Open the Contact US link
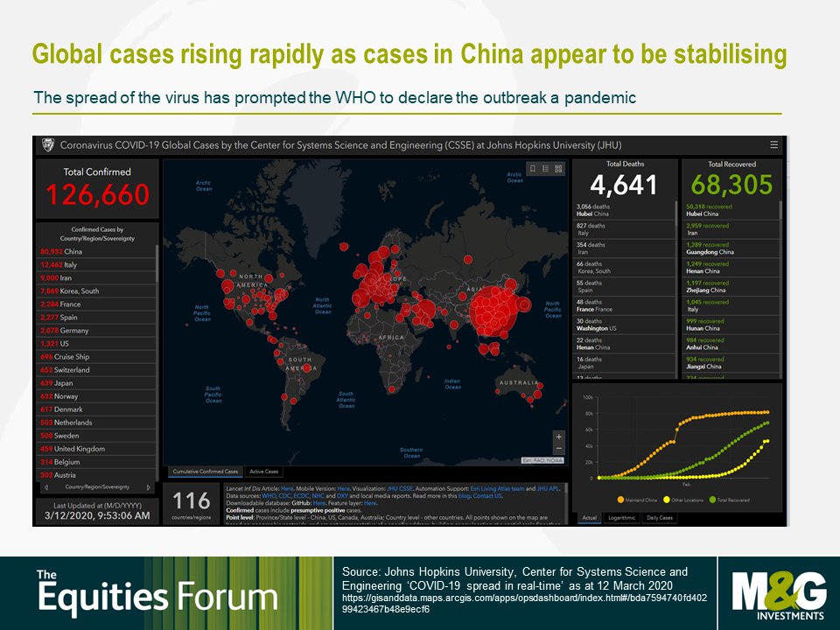 point(487,496)
